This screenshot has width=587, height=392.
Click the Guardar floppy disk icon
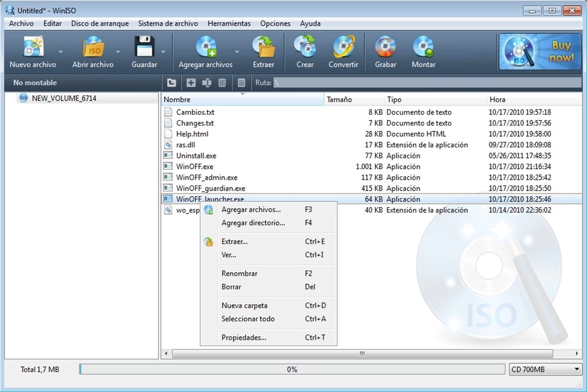tap(144, 46)
